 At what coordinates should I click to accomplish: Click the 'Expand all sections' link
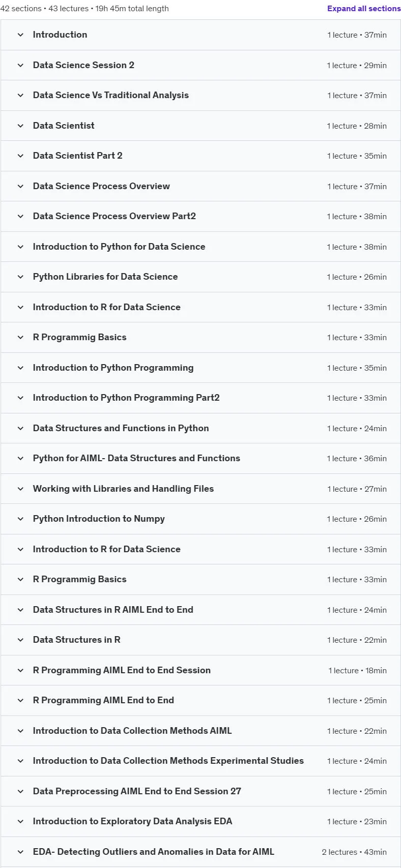click(364, 9)
